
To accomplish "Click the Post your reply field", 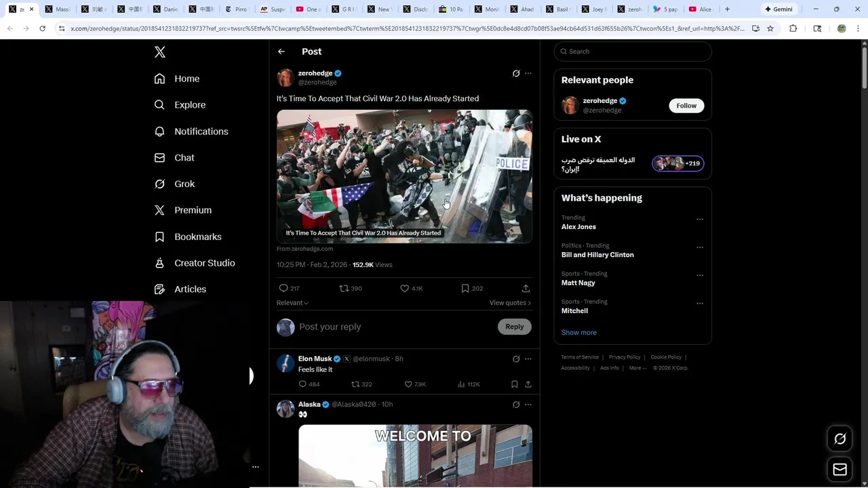I will [x=396, y=327].
